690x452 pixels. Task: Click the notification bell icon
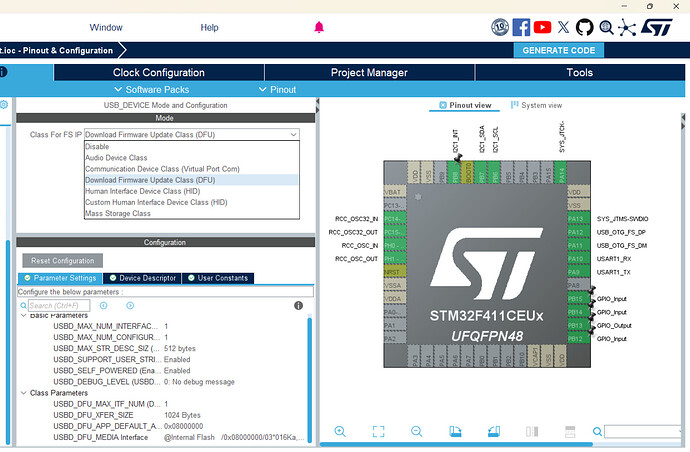[319, 27]
